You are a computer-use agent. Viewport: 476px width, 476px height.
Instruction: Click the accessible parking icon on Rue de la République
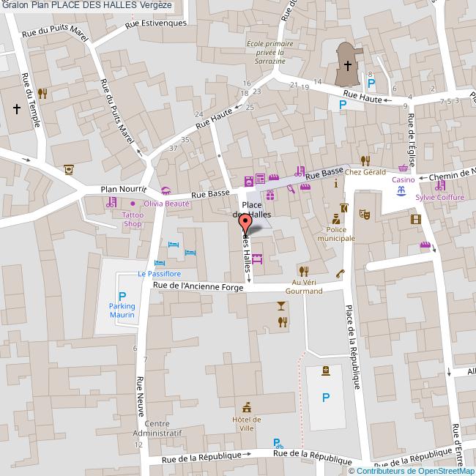tap(278, 442)
